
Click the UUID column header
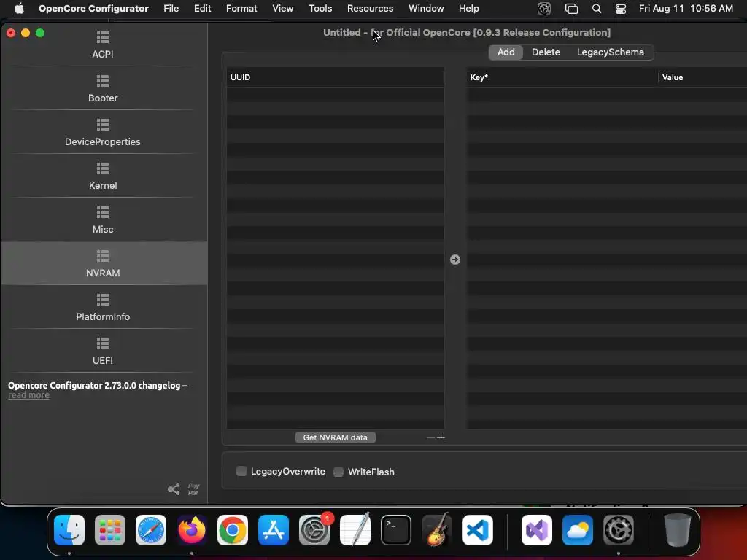(x=336, y=77)
